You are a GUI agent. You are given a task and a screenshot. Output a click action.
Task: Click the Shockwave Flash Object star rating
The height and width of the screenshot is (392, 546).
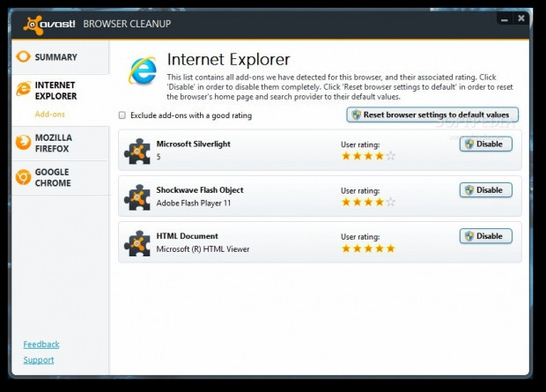[x=368, y=202]
